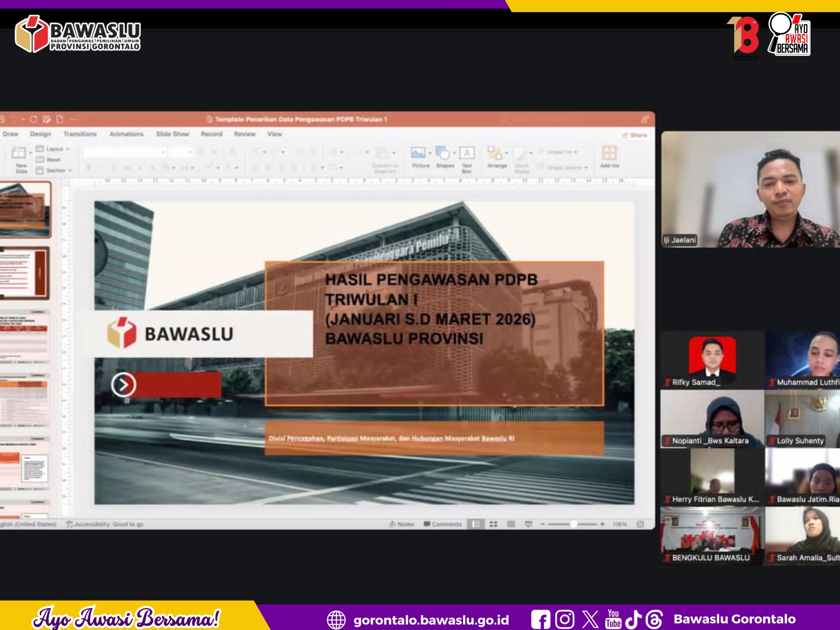The image size is (840, 630).
Task: Open gorontalo.bawaslu.go.id link
Action: tap(431, 620)
